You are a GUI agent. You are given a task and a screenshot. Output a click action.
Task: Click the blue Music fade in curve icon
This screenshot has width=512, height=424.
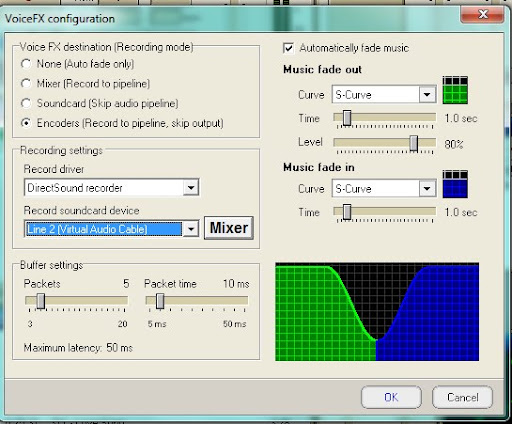(455, 184)
